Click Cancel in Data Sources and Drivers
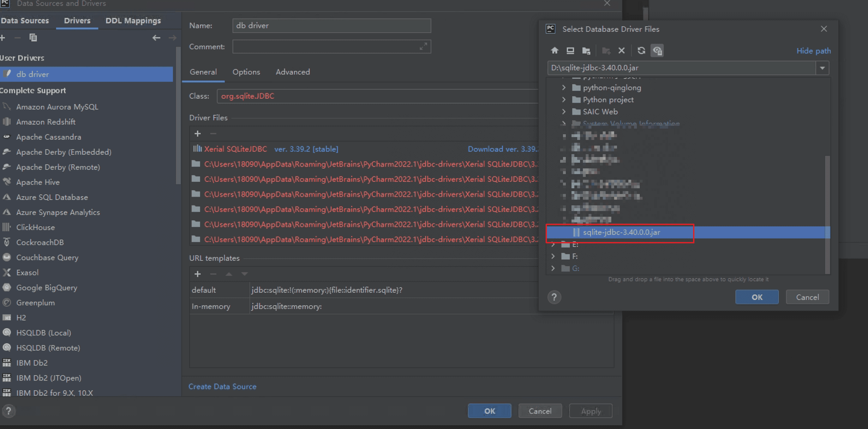This screenshot has height=429, width=868. point(540,411)
